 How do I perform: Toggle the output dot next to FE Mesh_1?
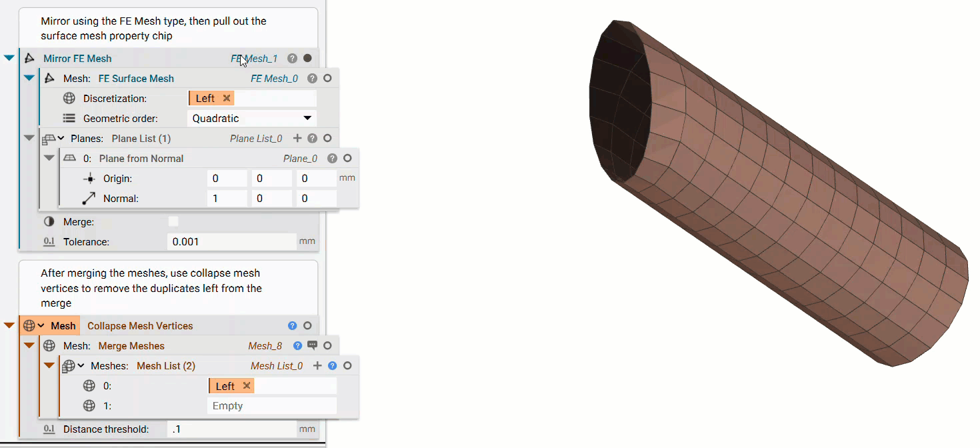coord(307,58)
